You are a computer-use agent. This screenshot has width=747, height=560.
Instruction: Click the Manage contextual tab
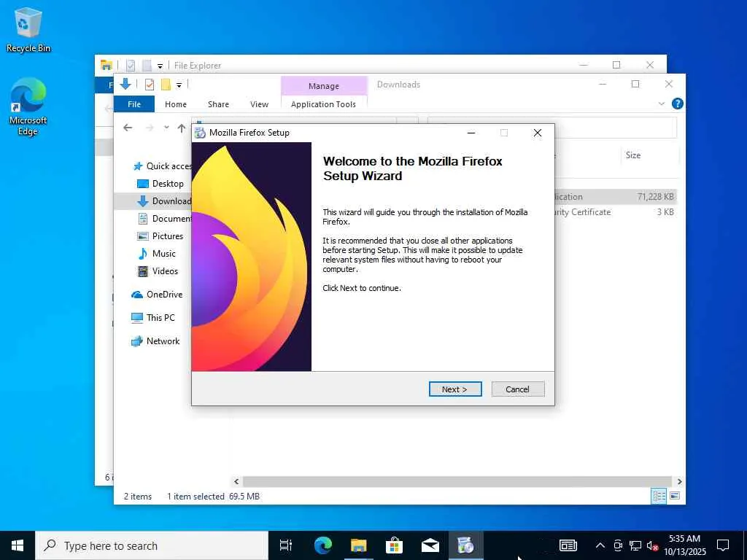click(x=324, y=86)
